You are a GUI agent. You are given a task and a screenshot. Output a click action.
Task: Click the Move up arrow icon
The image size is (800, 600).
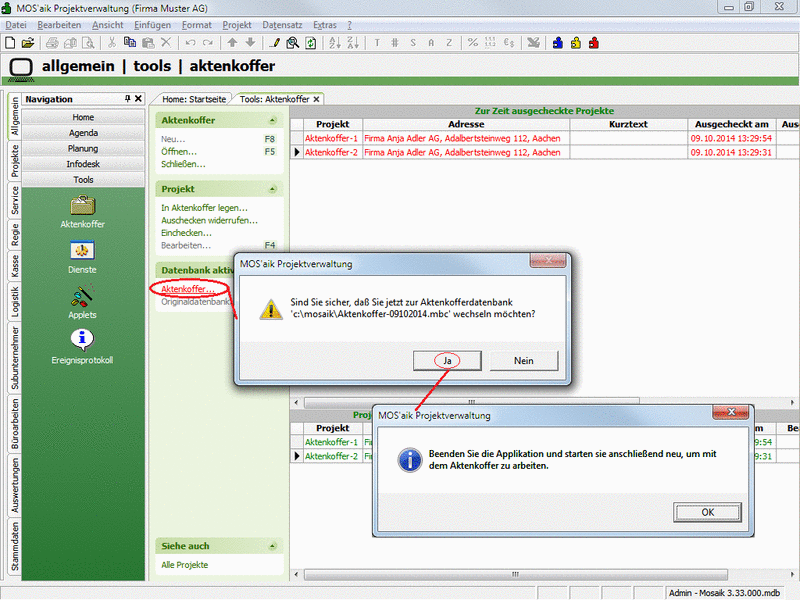[232, 43]
